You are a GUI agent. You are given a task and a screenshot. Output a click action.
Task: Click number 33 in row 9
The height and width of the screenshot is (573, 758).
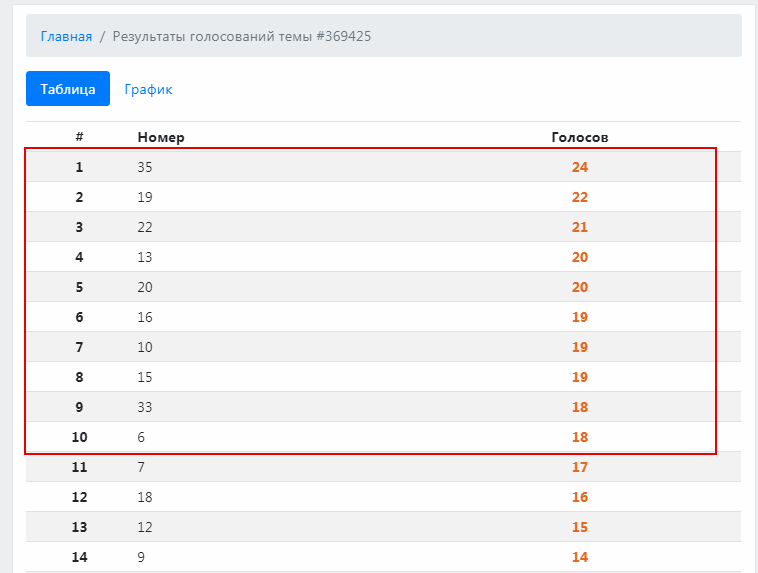coord(145,407)
